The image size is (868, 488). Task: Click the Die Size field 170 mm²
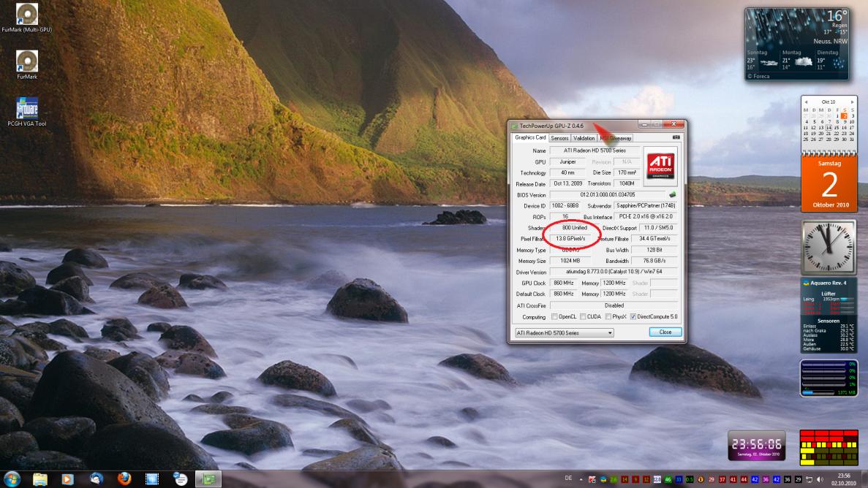coord(627,172)
